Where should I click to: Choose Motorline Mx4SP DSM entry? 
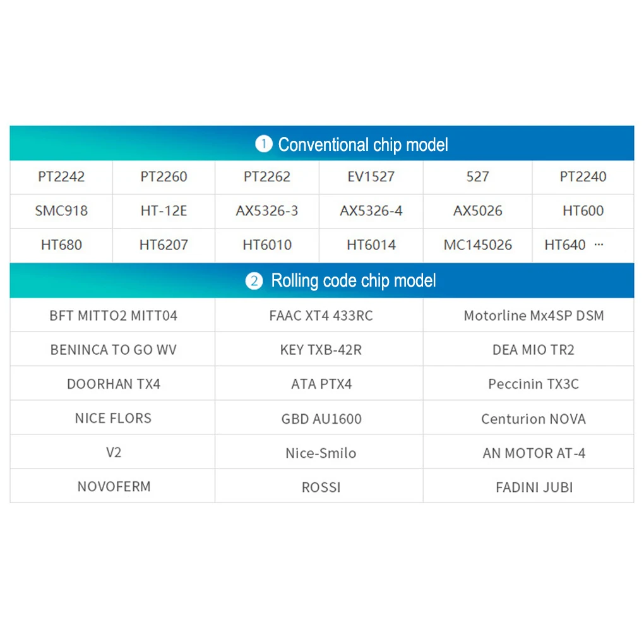coord(534,316)
